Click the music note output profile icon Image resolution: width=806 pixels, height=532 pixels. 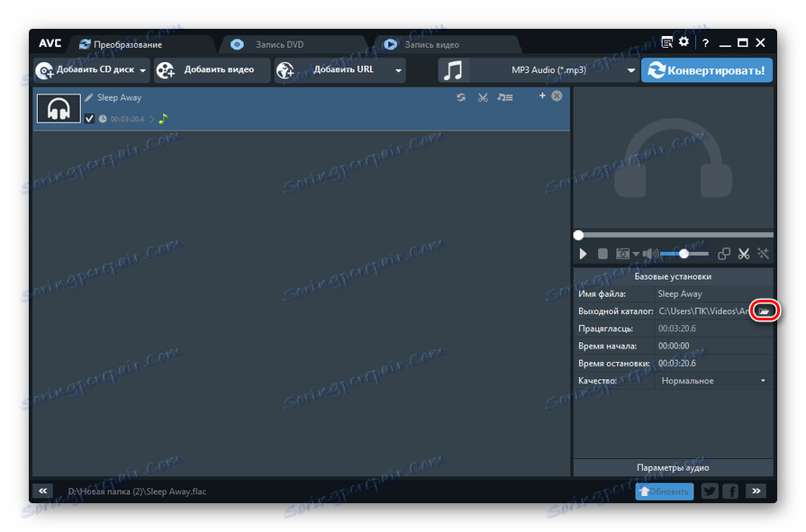453,70
